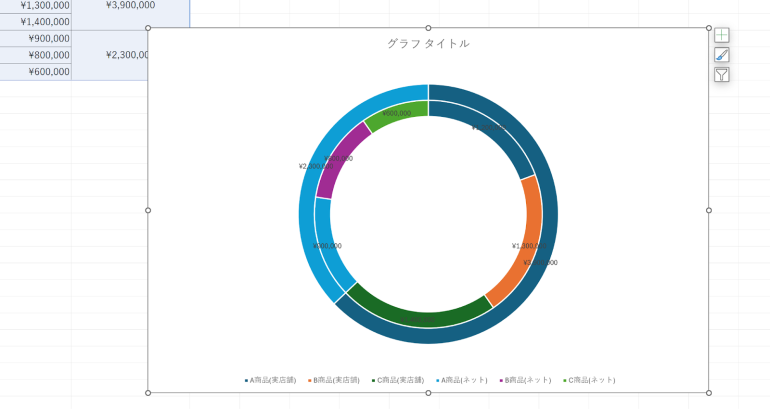
Task: Click worksheet cell containing ¥1,300,000
Action: point(36,5)
